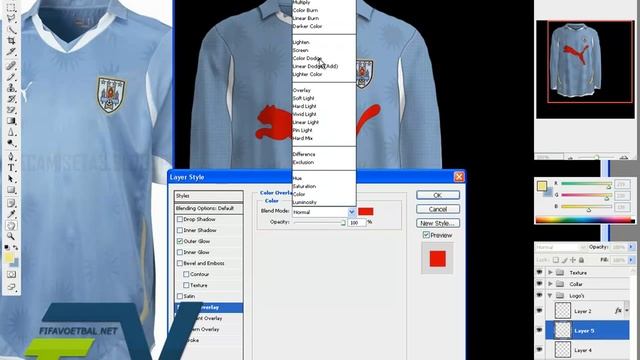Select the Gradient tool
The image size is (640, 360).
[11, 121]
